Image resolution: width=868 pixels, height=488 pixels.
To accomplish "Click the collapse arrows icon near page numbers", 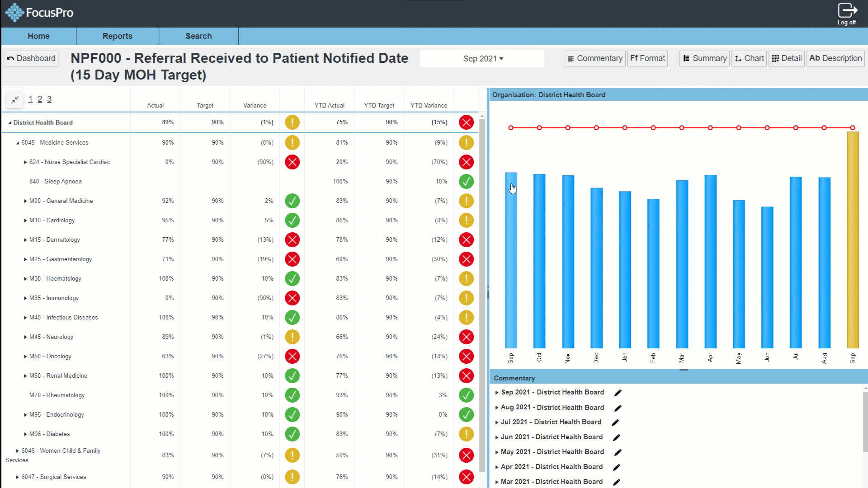I will (x=15, y=99).
